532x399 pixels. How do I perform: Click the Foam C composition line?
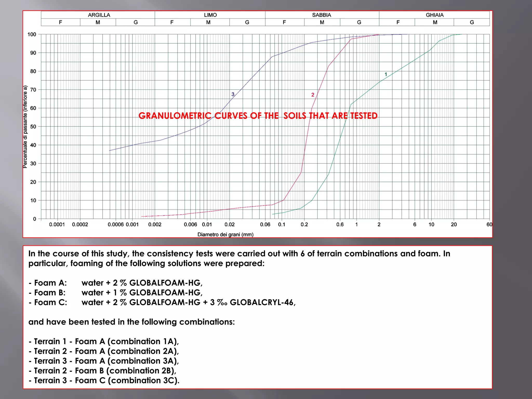coord(162,302)
